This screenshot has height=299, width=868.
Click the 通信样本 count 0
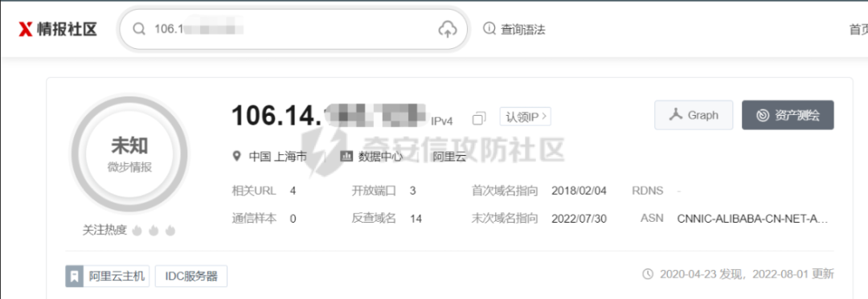[x=293, y=219]
